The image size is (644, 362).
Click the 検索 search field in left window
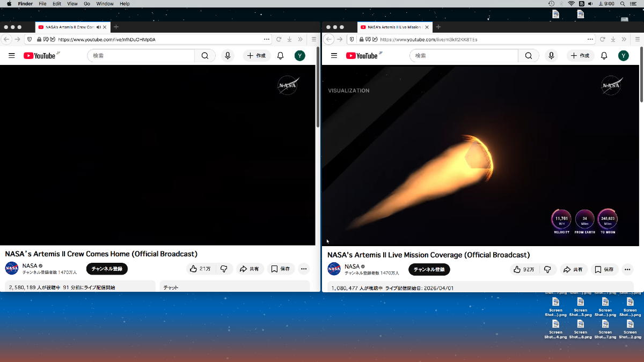point(141,56)
